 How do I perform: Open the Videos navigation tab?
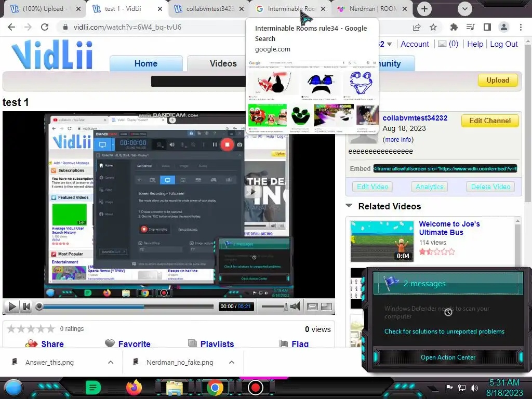(223, 63)
